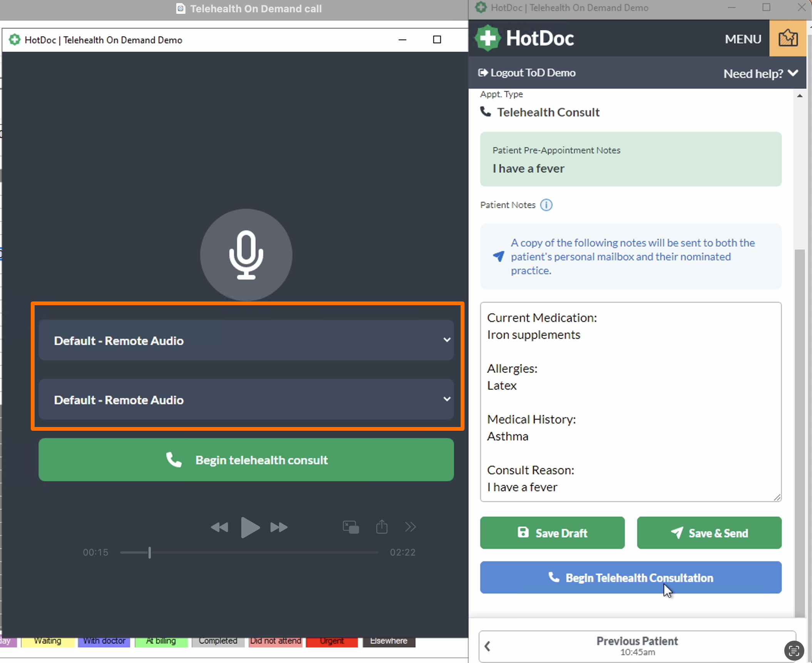Click Logout ToD Demo link

coord(527,73)
